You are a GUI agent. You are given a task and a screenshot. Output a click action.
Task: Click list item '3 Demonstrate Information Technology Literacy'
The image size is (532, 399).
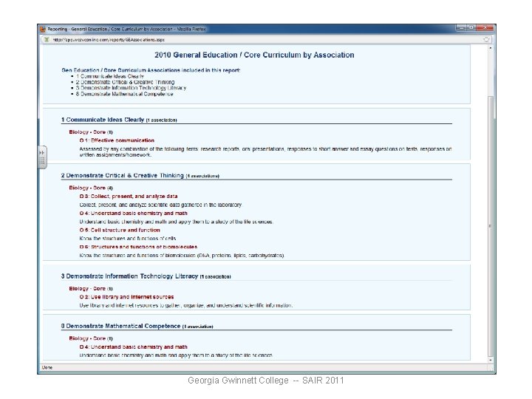pos(131,88)
